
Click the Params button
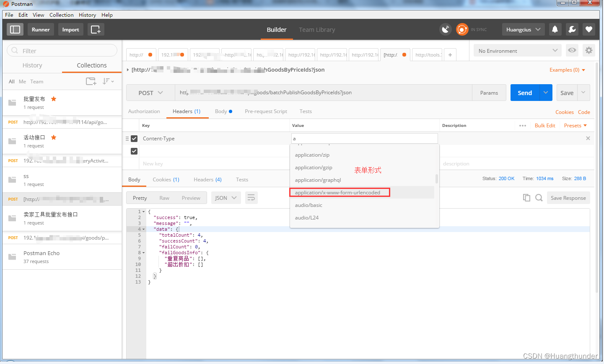[x=489, y=93]
